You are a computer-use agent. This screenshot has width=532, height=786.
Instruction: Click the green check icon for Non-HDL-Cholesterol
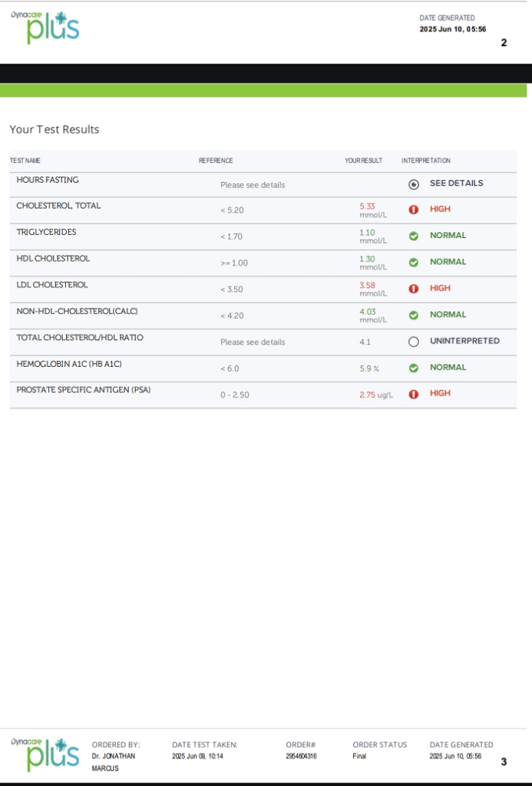(x=414, y=315)
